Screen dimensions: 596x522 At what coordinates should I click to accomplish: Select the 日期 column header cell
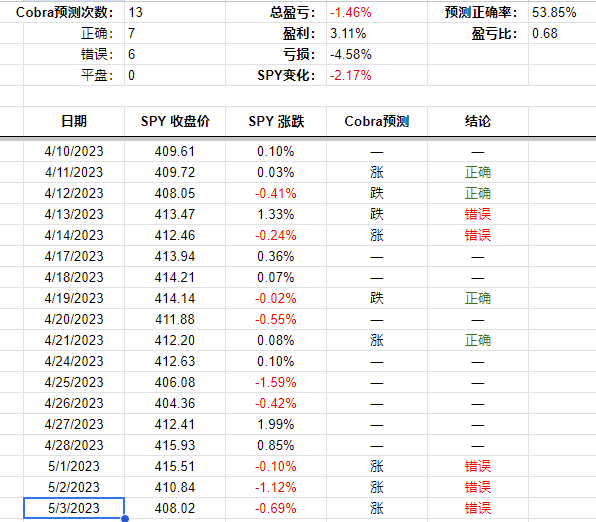[x=74, y=121]
